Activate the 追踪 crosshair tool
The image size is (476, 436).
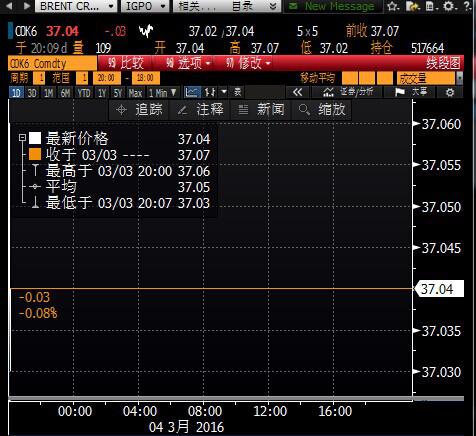[x=140, y=110]
